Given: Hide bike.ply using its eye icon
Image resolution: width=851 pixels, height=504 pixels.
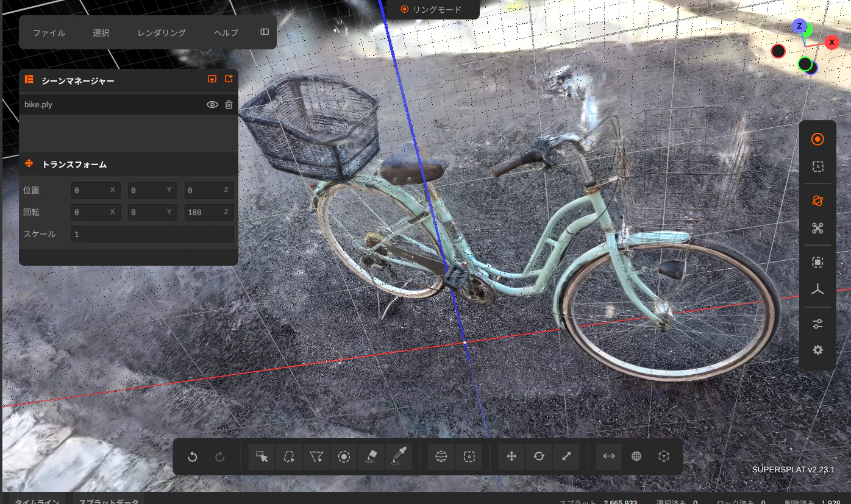Looking at the screenshot, I should tap(212, 105).
